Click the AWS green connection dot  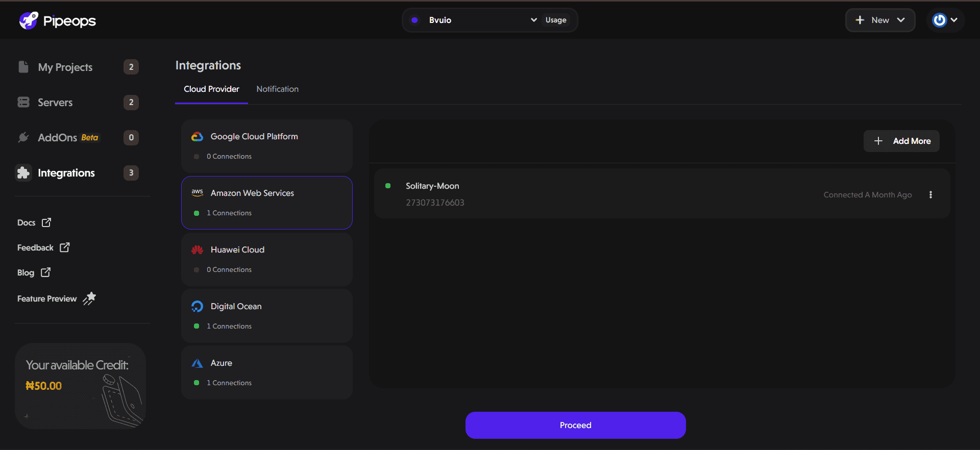tap(197, 213)
